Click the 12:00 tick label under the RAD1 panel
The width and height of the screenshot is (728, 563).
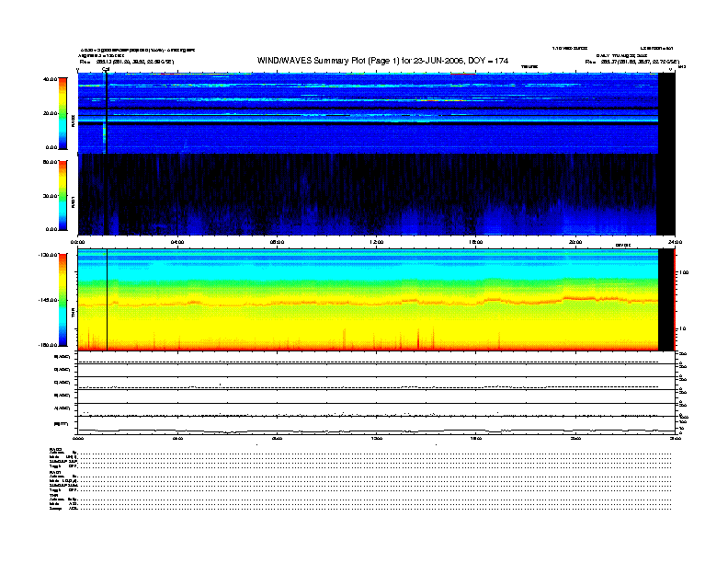click(377, 242)
